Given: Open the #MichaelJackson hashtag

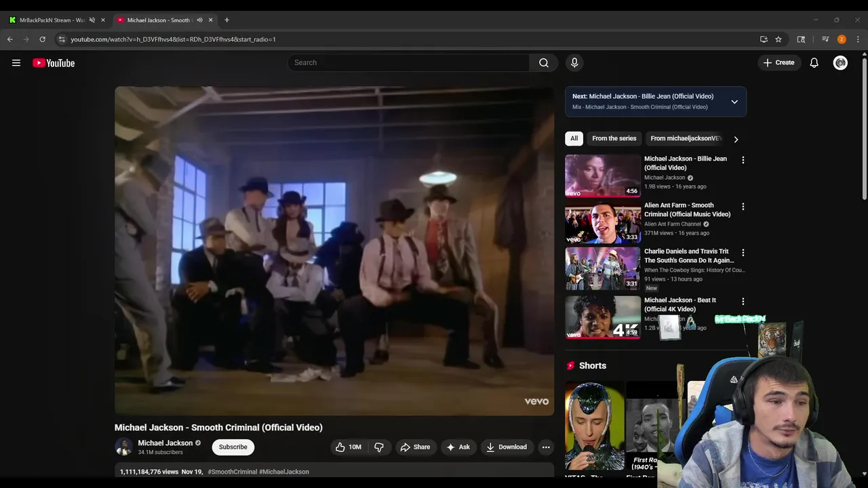Looking at the screenshot, I should tap(283, 472).
